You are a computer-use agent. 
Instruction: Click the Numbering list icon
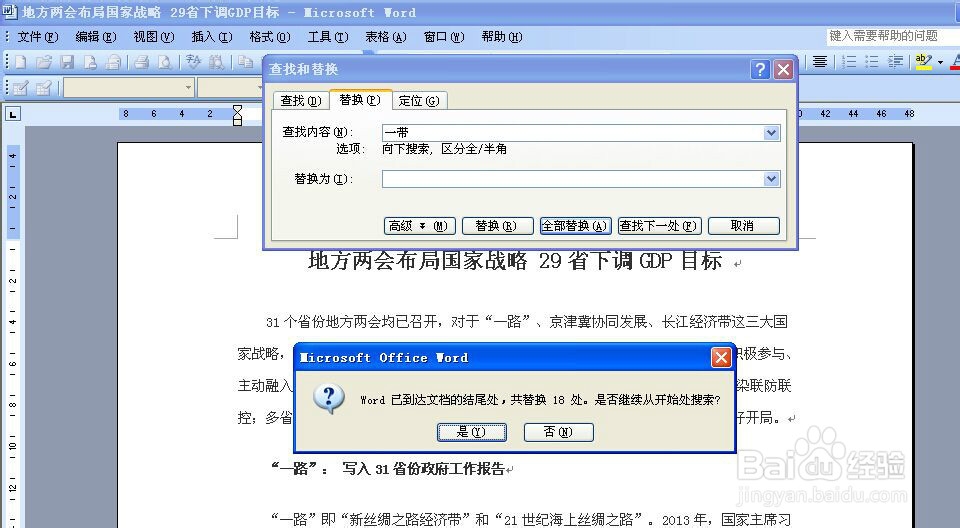tap(849, 62)
